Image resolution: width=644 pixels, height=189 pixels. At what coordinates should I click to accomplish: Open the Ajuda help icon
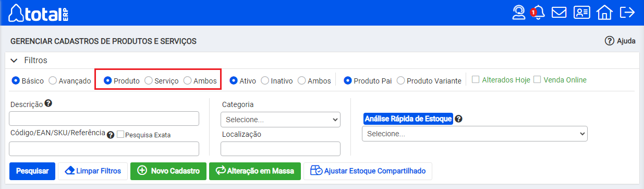tap(609, 41)
